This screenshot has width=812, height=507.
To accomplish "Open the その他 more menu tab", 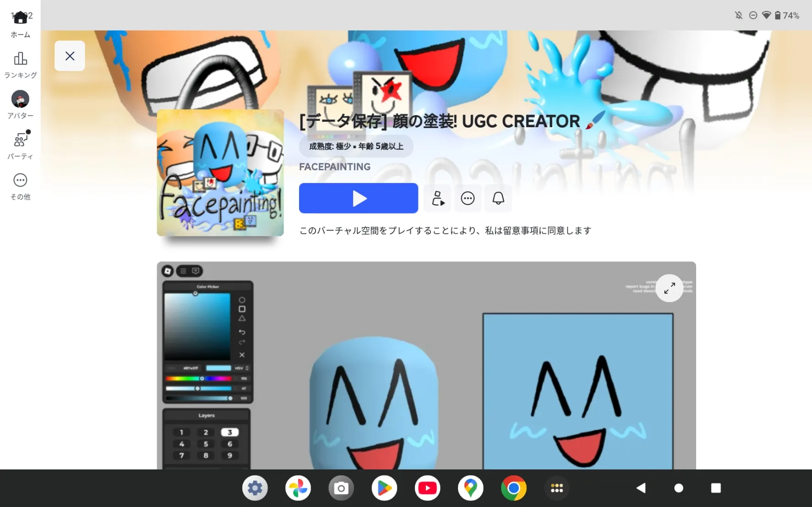I will (x=20, y=187).
